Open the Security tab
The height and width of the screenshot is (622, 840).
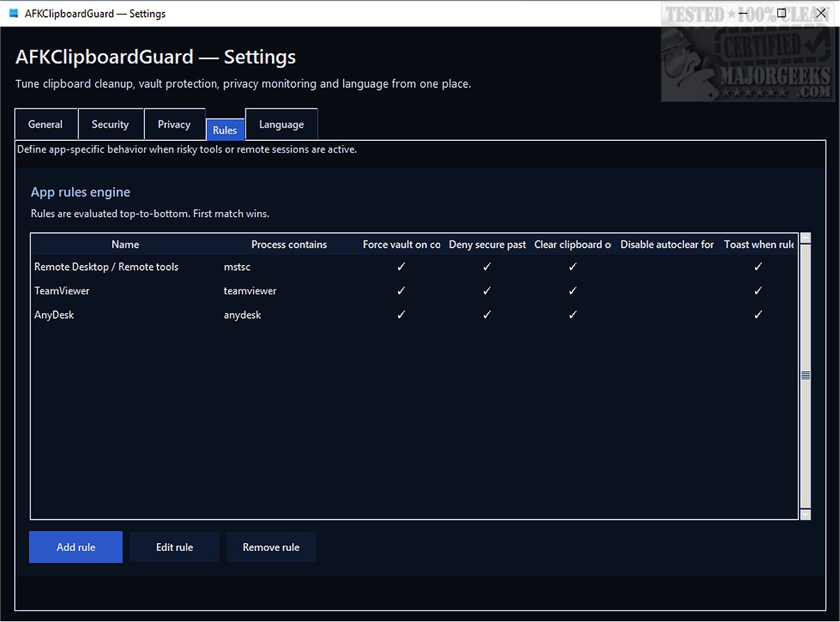110,124
